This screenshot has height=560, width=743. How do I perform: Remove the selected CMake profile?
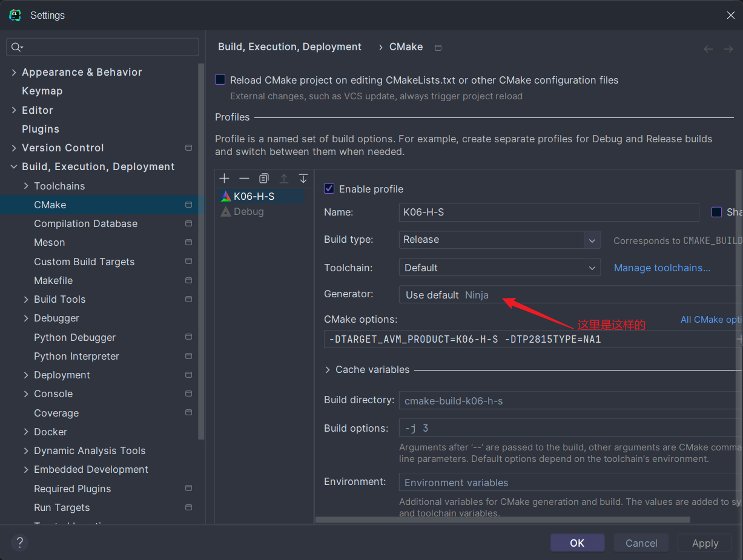[x=243, y=178]
